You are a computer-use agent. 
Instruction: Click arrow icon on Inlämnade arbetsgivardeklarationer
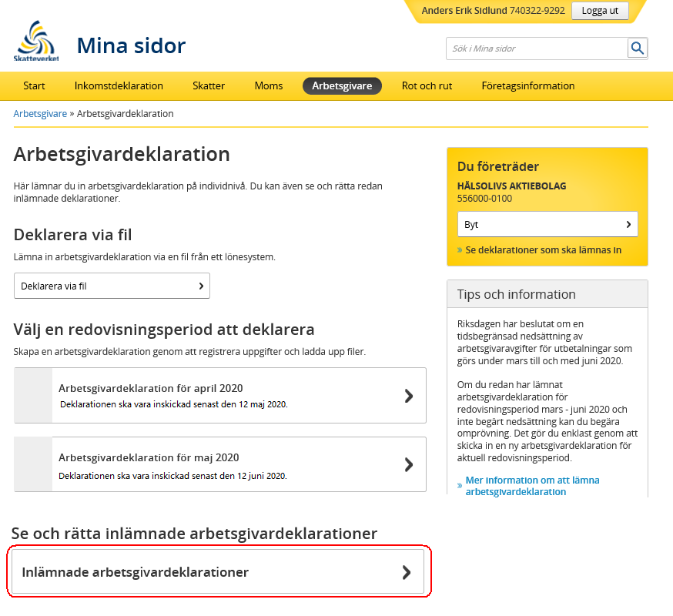pos(407,572)
